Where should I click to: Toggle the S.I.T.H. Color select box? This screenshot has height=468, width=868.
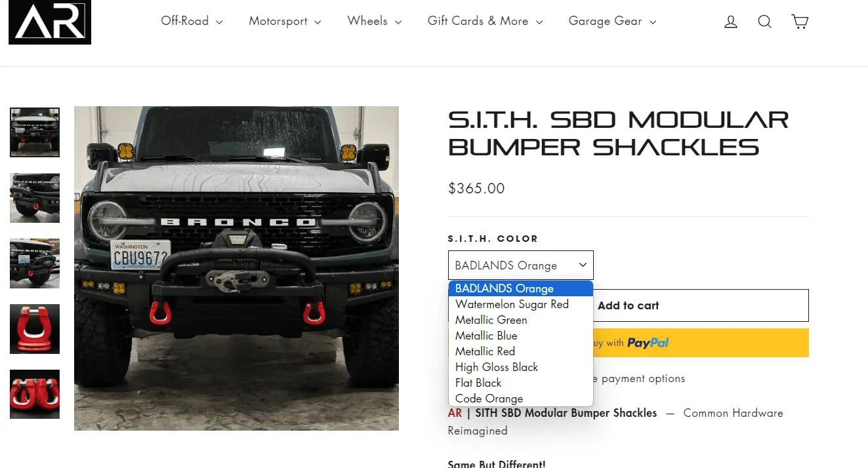[x=521, y=265]
